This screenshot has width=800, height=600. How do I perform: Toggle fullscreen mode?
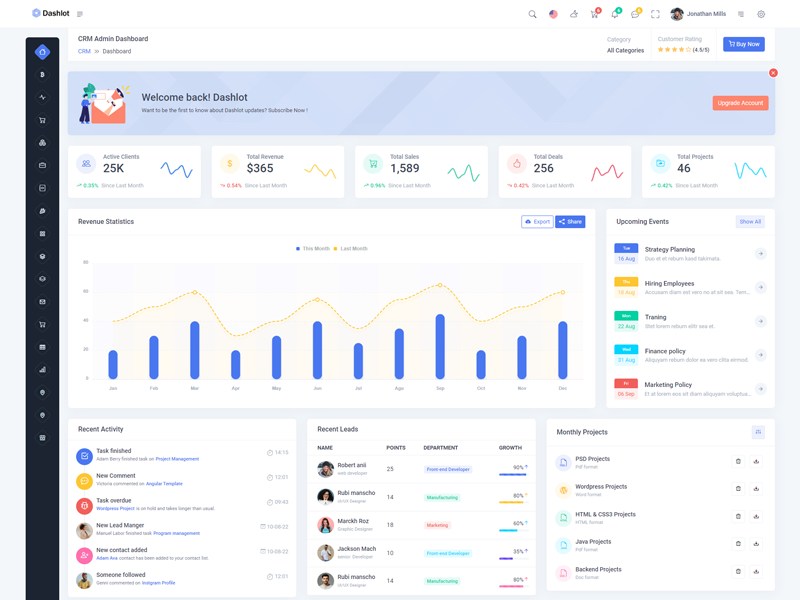655,14
